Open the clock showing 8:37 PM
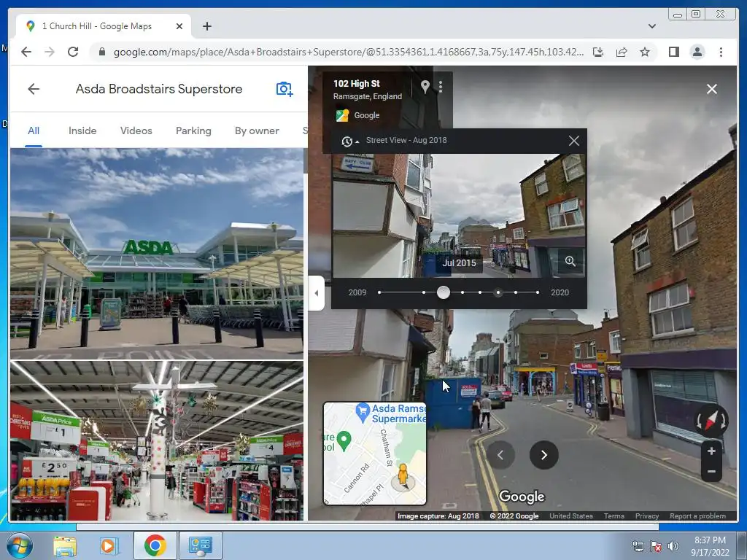 coord(710,546)
